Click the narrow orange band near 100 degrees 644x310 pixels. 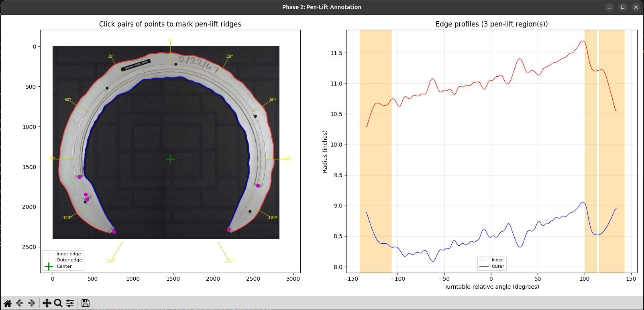(591, 161)
